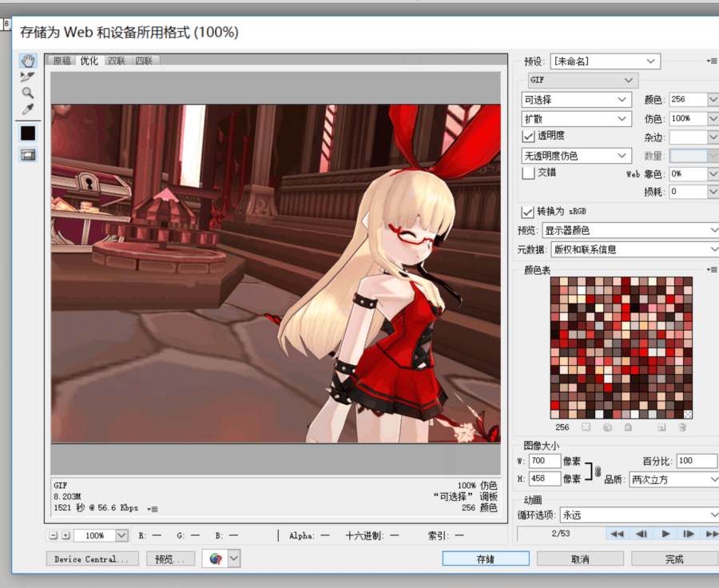Click the black eyedropper color swatch
Image resolution: width=719 pixels, height=588 pixels.
(28, 133)
